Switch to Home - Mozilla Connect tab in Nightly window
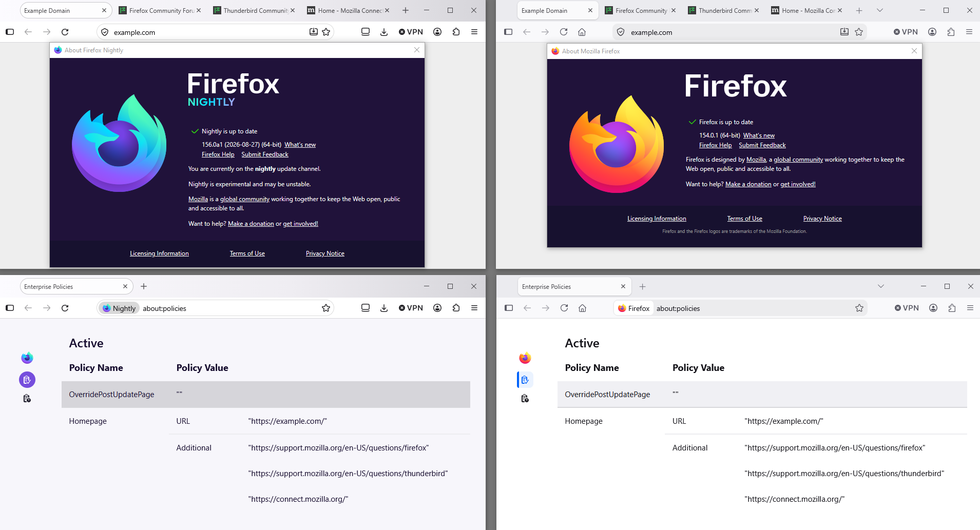This screenshot has height=530, width=980. pyautogui.click(x=349, y=10)
